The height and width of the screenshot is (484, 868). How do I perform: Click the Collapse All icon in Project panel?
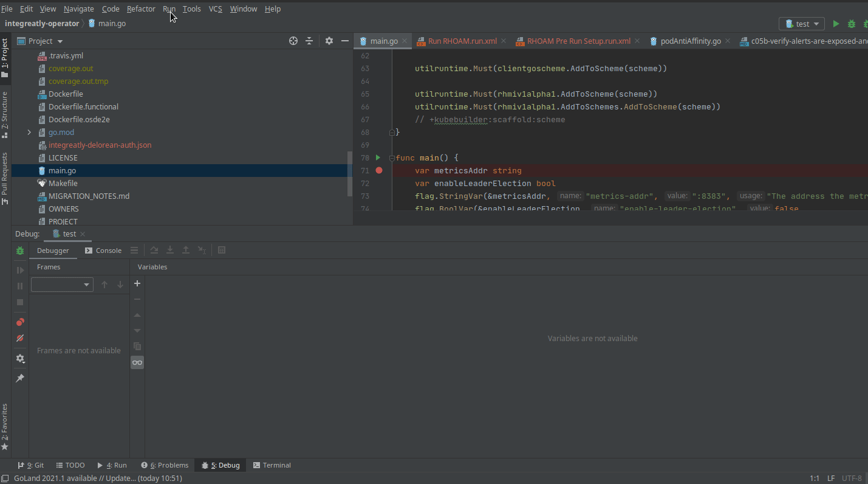click(309, 41)
